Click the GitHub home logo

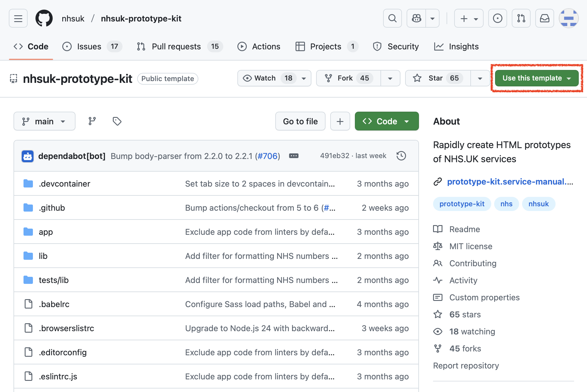[x=44, y=18]
